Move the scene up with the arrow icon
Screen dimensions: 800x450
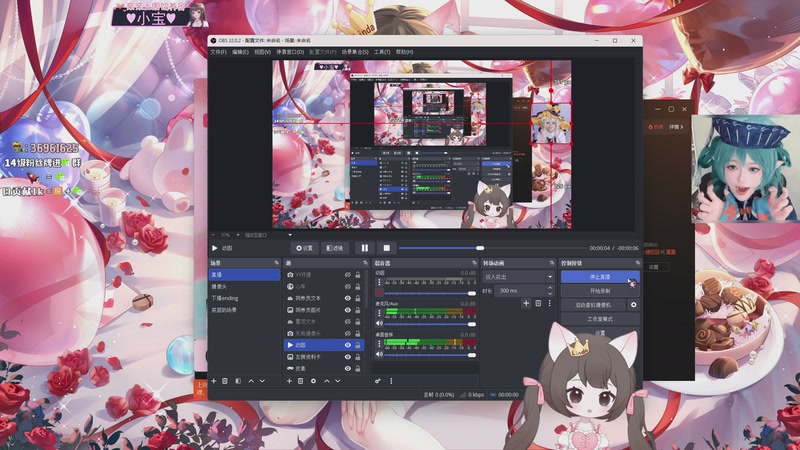click(251, 381)
